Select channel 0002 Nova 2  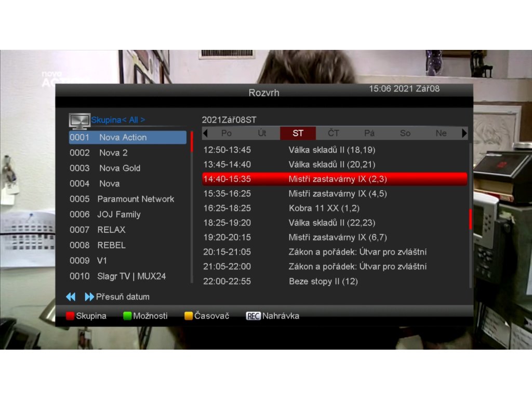tap(128, 153)
